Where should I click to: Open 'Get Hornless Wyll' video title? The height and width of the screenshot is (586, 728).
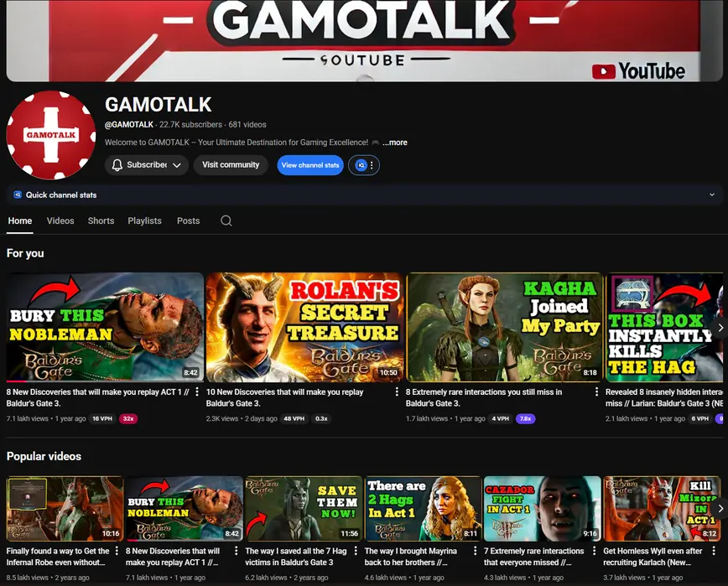point(653,557)
